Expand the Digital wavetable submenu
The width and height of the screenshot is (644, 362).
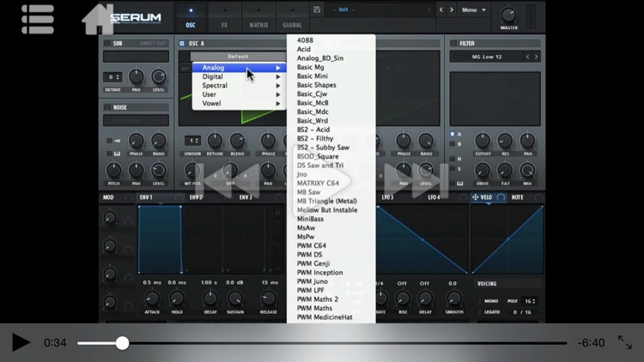[x=239, y=76]
